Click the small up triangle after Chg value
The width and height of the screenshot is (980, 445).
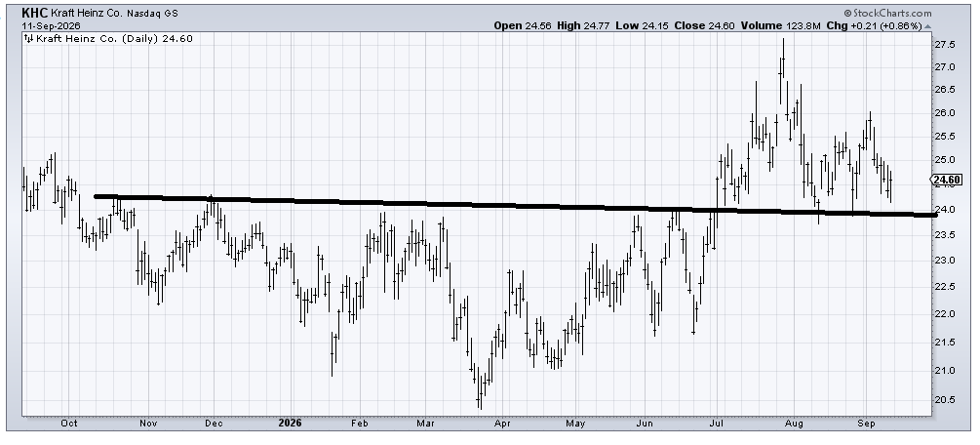pyautogui.click(x=928, y=26)
